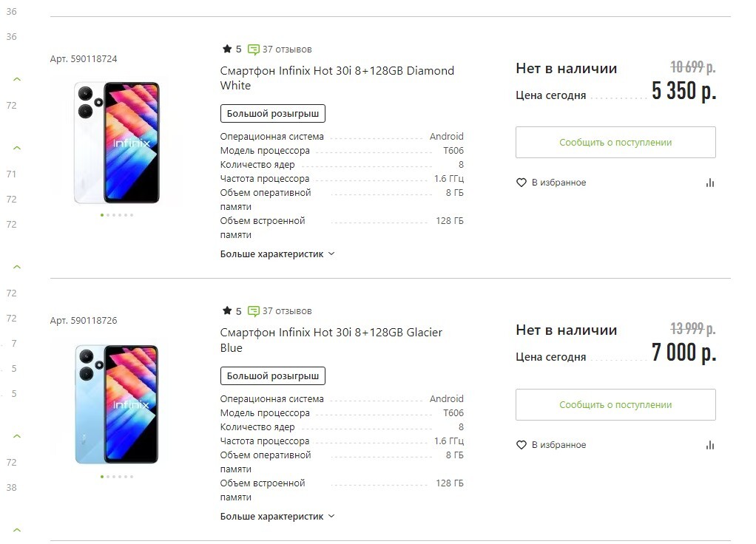Click star rating icon of Glacier Blue phone
This screenshot has width=756, height=544.
click(227, 310)
